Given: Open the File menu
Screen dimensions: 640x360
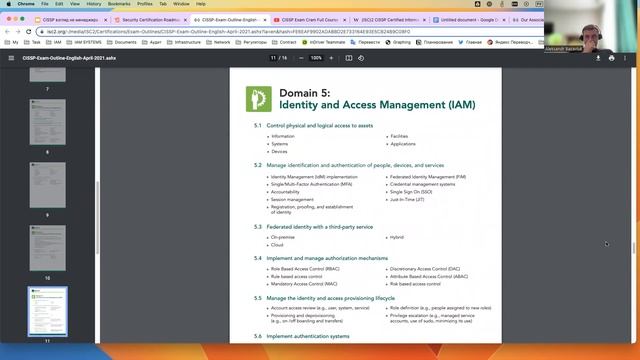Looking at the screenshot, I should pos(44,4).
